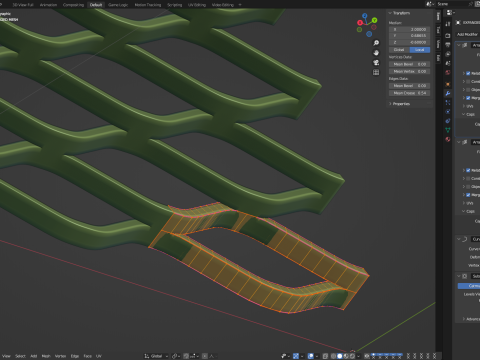Uncheck Relative Offset in first Array modifier

coord(468,73)
